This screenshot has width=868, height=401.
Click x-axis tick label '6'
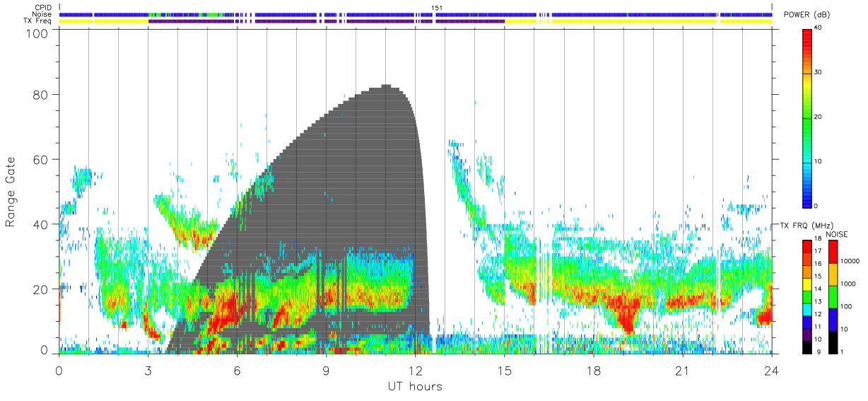[237, 370]
